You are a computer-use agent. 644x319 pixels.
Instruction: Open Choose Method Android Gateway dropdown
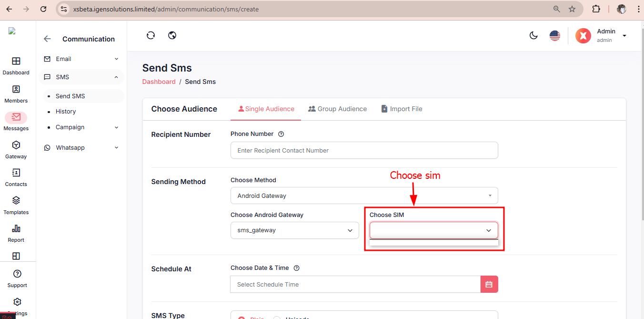point(364,196)
